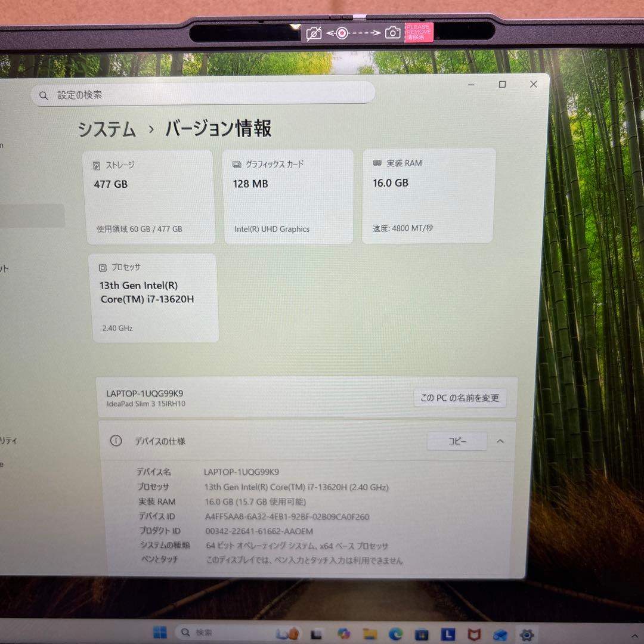Click the この PC の名前を変更 button
The image size is (644, 644).
(x=460, y=398)
